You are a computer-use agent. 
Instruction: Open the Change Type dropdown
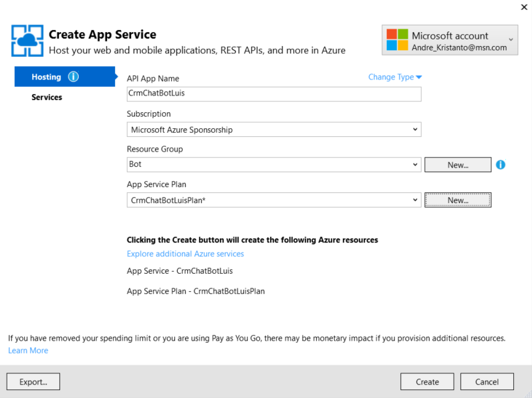click(x=394, y=77)
